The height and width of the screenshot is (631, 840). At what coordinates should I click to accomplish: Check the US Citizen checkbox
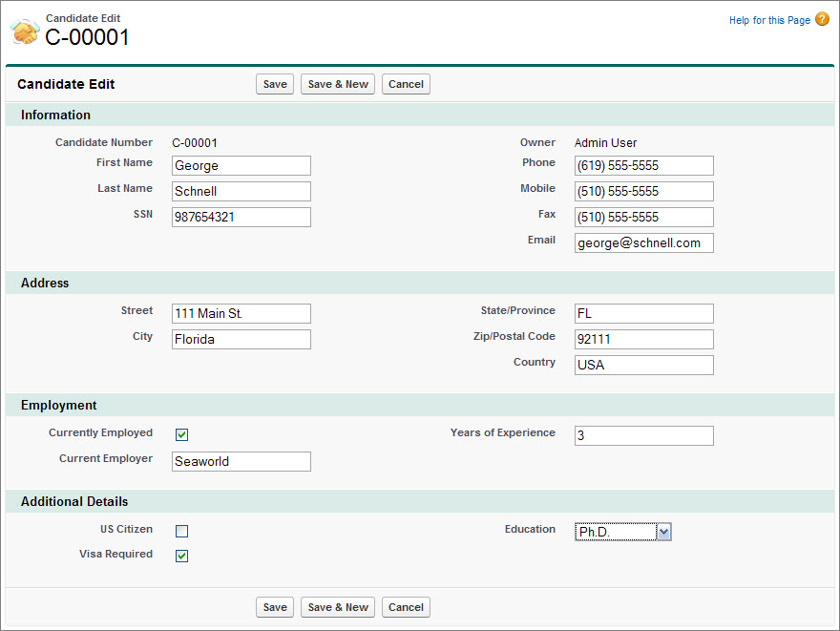coord(181,531)
